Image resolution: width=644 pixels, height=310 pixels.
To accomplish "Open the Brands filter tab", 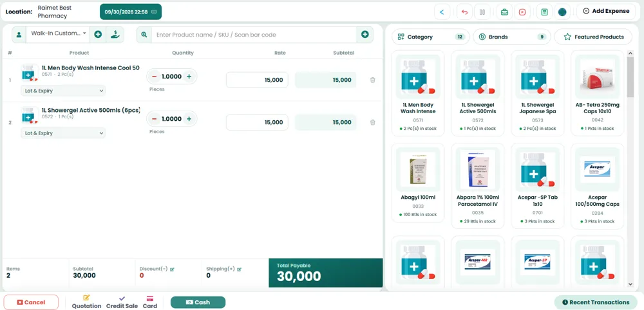I will [511, 37].
